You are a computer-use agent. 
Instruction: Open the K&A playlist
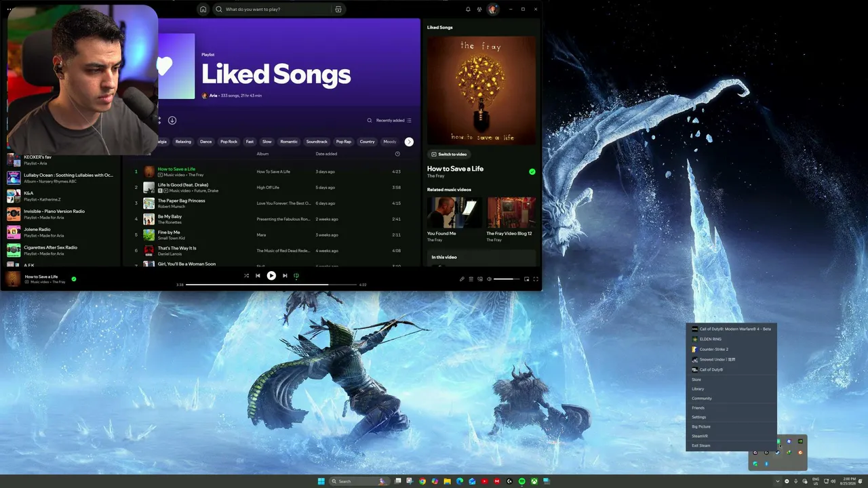click(61, 196)
